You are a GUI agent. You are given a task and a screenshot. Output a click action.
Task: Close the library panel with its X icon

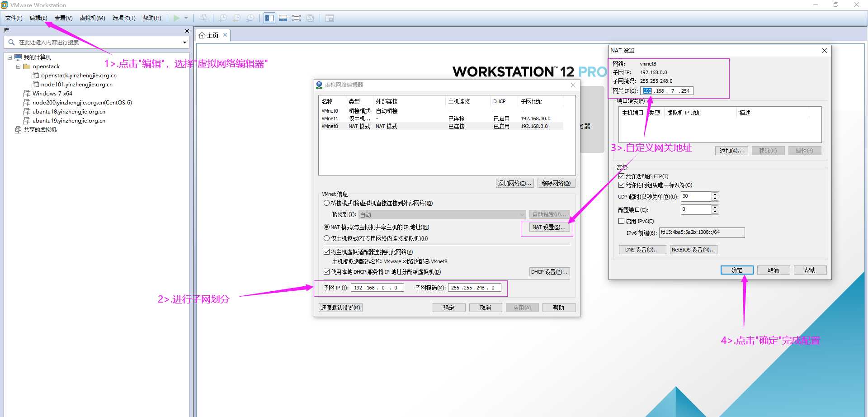(187, 31)
